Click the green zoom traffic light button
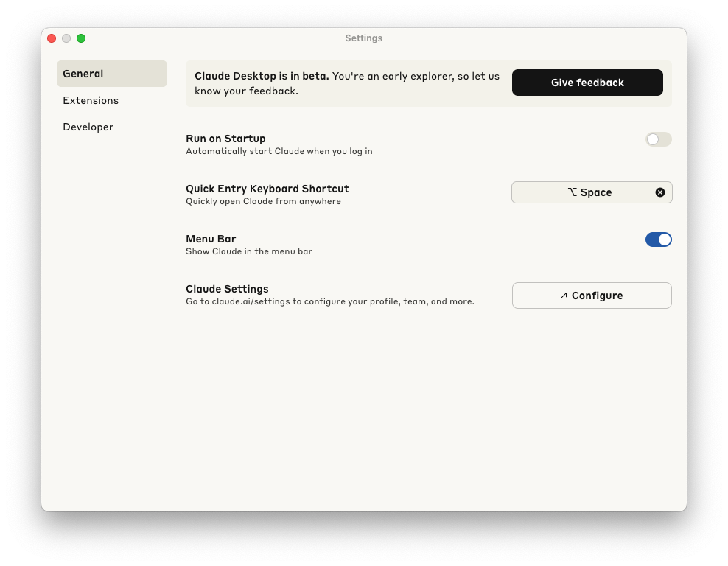The height and width of the screenshot is (566, 728). 81,38
